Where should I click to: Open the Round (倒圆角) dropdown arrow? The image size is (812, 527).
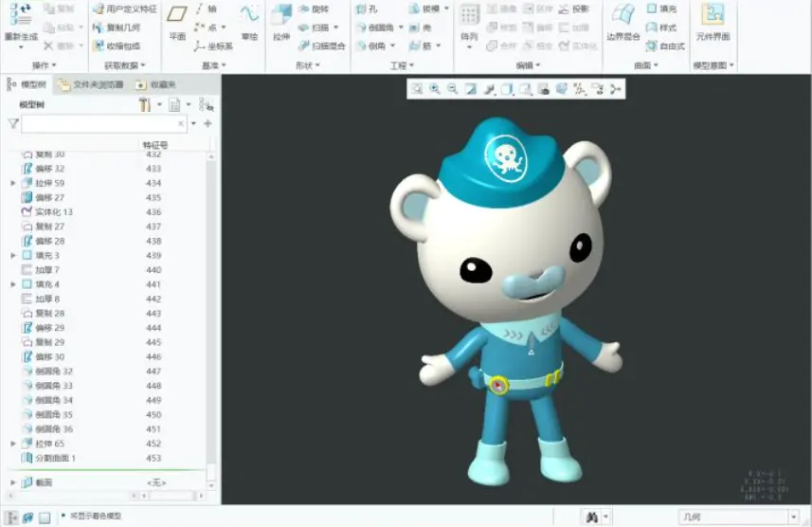[401, 27]
